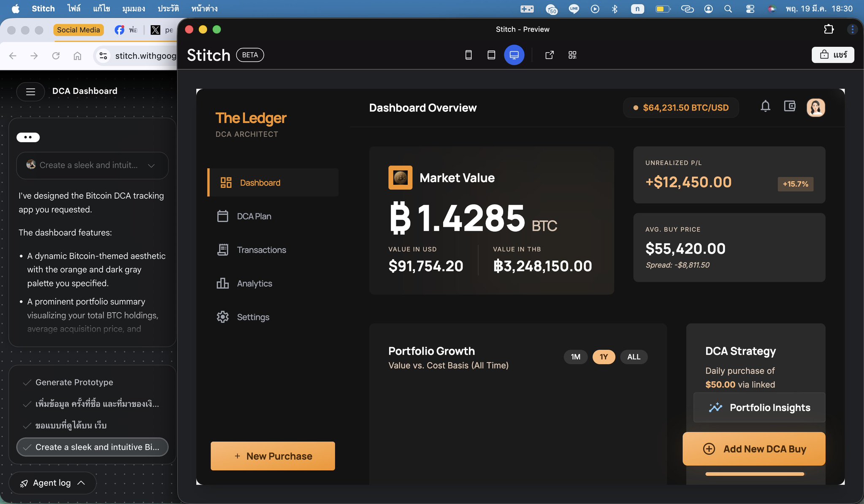864x504 pixels.
Task: Expand the Agent log panel
Action: pos(52,483)
